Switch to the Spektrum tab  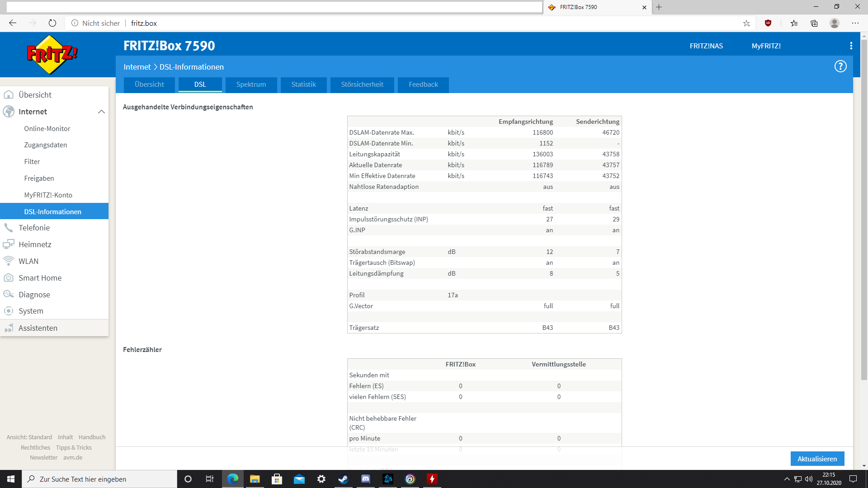(x=251, y=84)
